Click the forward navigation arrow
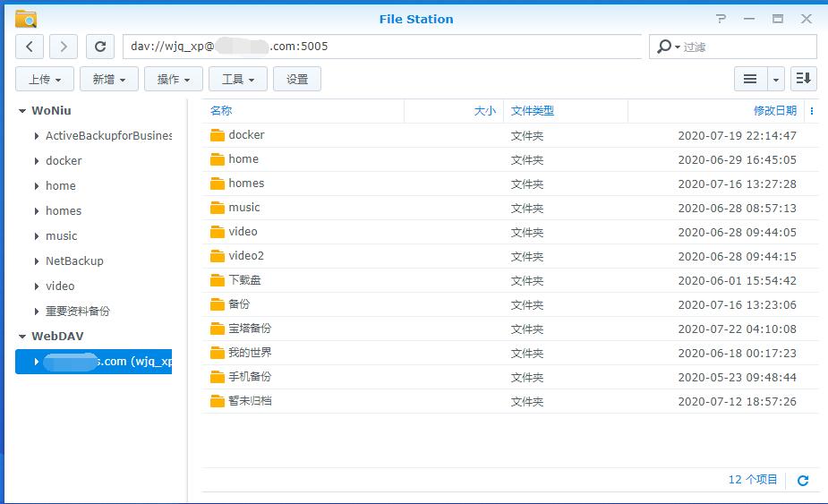 64,47
